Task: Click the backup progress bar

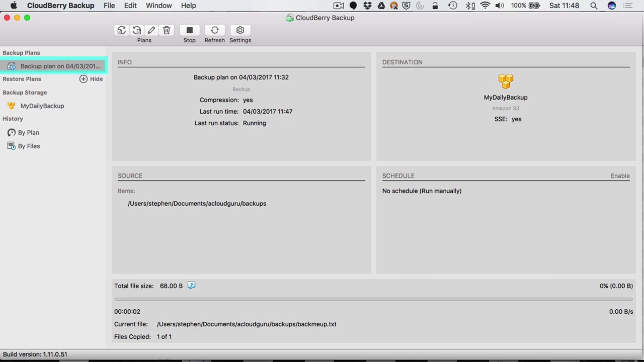Action: (x=374, y=299)
